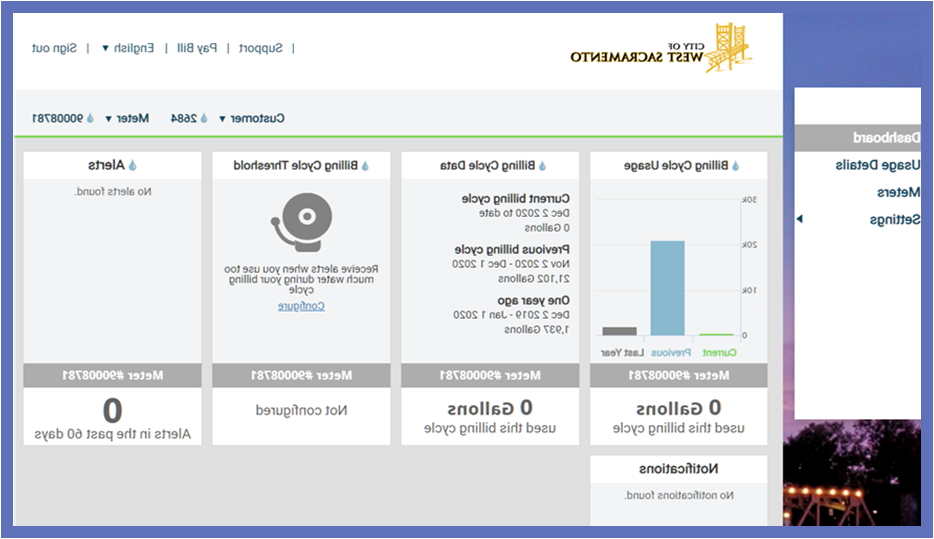Click the No alerts found message
The image size is (934, 539).
click(113, 192)
